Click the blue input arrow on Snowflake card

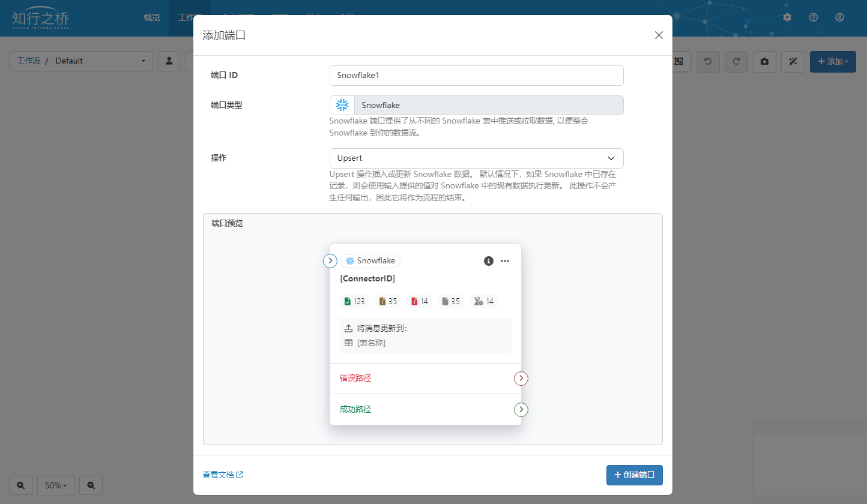[x=330, y=261]
